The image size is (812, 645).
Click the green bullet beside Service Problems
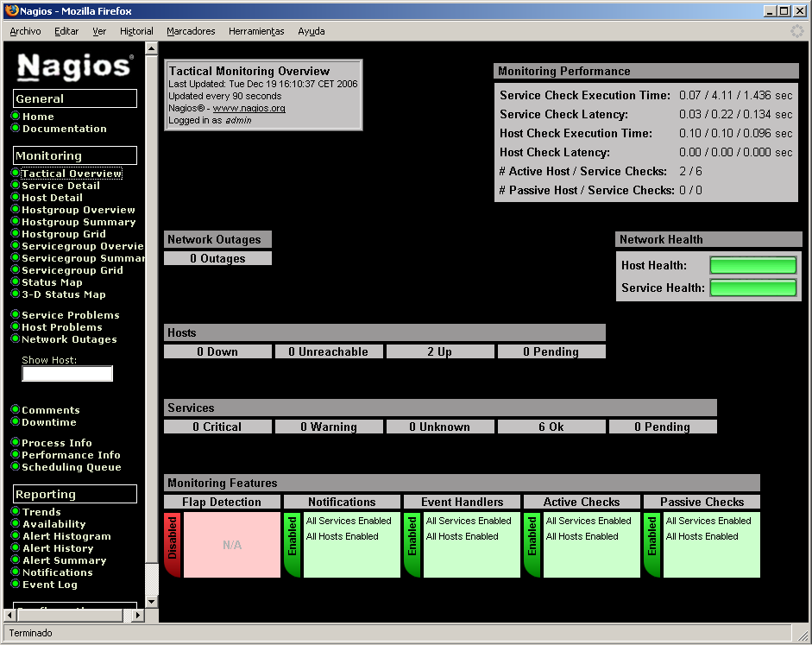coord(16,314)
